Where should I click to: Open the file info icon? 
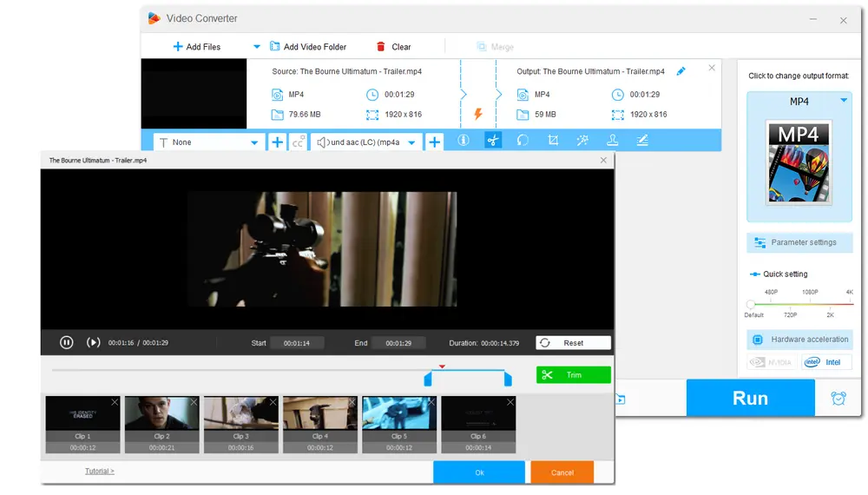click(x=464, y=141)
